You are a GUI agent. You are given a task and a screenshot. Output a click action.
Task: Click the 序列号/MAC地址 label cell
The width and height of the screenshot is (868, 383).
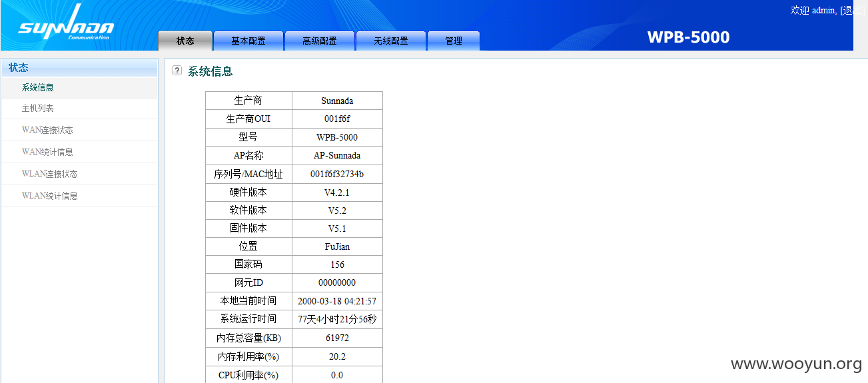click(x=248, y=174)
